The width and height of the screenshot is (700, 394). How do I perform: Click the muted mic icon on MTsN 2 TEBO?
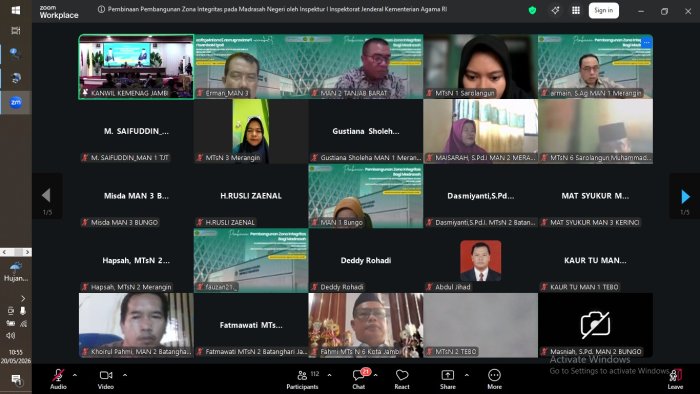click(429, 352)
